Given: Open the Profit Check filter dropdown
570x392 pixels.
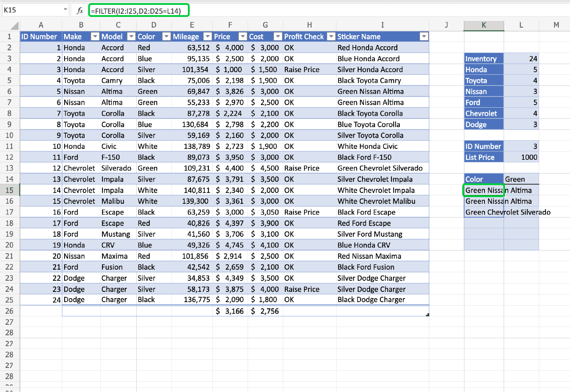Looking at the screenshot, I should (331, 37).
